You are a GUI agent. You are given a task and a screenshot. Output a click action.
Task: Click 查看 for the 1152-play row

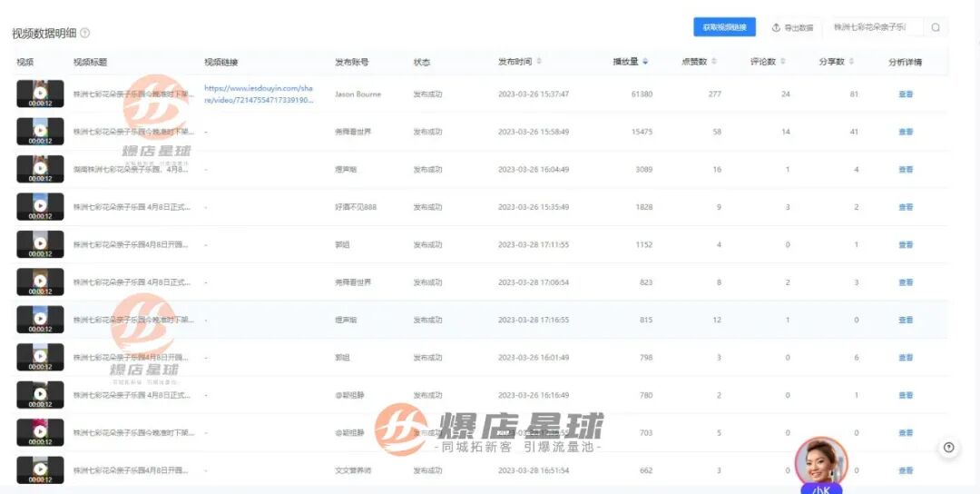tap(906, 244)
